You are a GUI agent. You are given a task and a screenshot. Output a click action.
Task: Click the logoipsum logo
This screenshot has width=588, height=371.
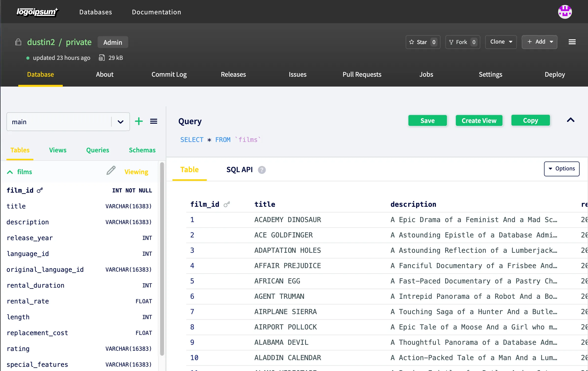click(37, 12)
